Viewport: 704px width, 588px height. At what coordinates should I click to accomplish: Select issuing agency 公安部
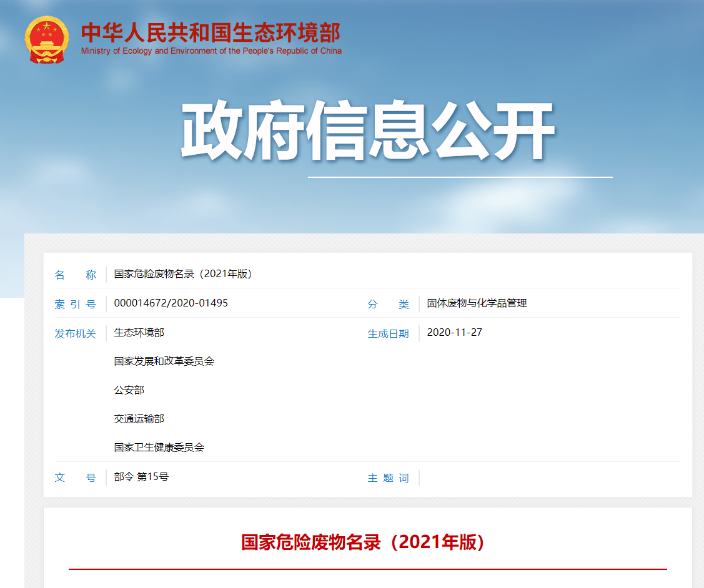pyautogui.click(x=129, y=390)
